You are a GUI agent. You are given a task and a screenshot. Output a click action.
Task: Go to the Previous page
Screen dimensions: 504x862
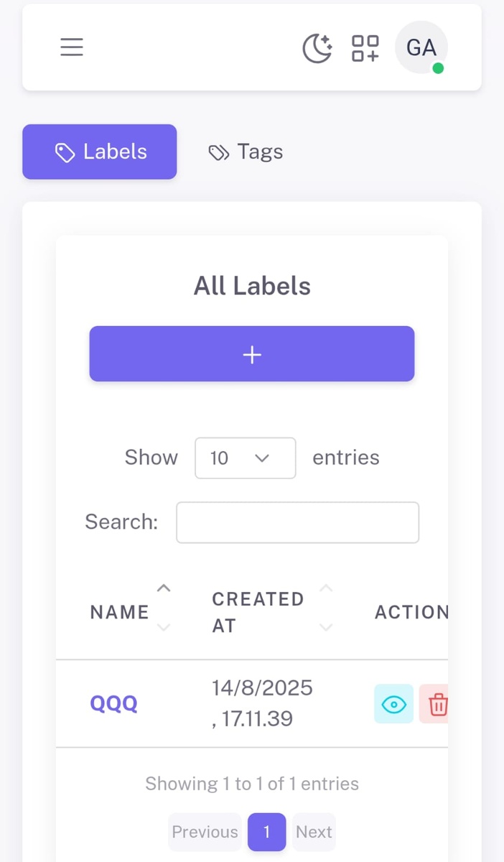pos(205,832)
